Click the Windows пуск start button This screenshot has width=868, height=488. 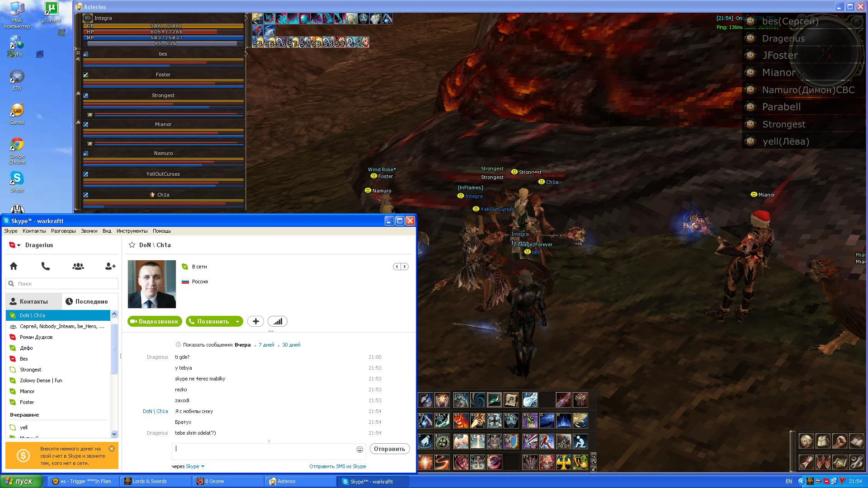(x=22, y=481)
